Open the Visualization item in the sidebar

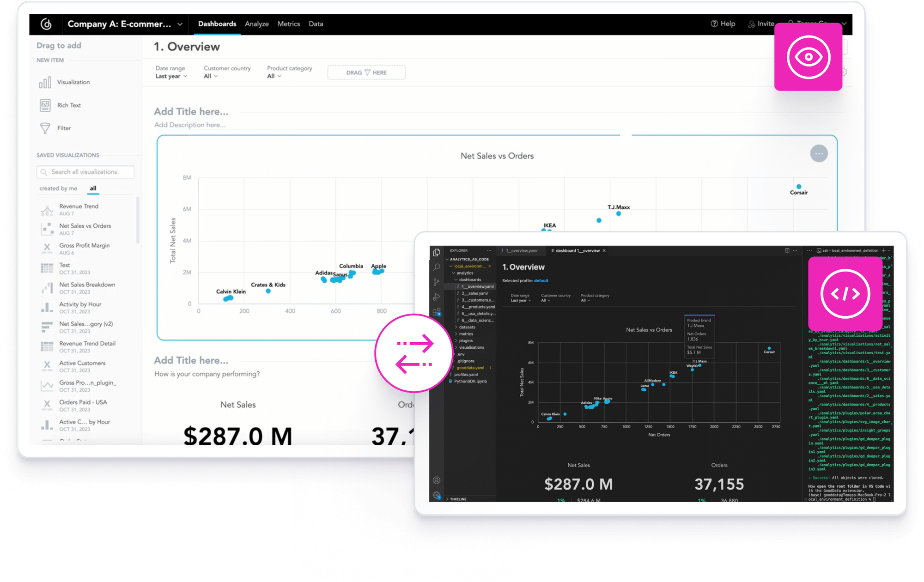pos(73,82)
